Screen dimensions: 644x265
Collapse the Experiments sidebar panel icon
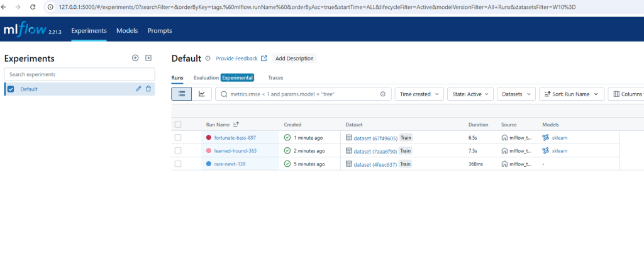tap(148, 58)
